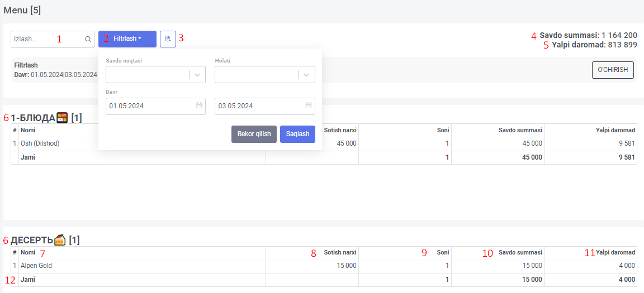Viewport: 644px width, 293px height.
Task: Click the Bekor qilish button
Action: [x=254, y=134]
